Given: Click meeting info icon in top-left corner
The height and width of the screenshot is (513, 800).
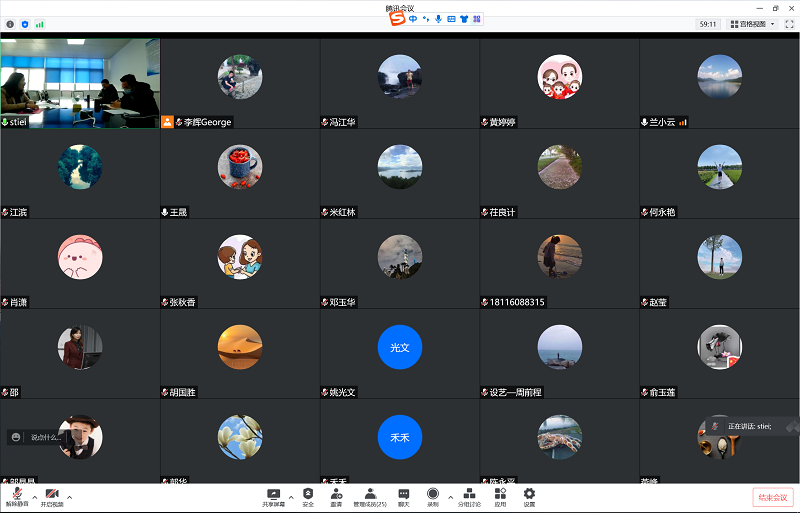Looking at the screenshot, I should tap(11, 23).
